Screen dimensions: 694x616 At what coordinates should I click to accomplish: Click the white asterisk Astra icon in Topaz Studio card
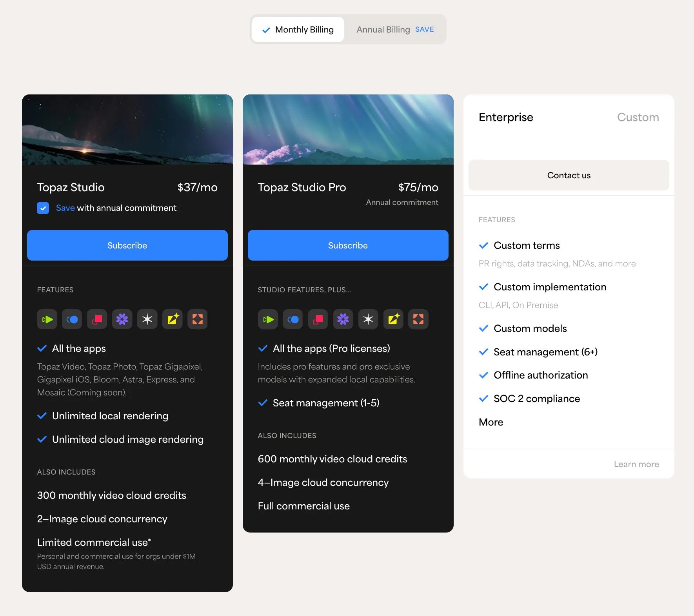click(x=147, y=319)
